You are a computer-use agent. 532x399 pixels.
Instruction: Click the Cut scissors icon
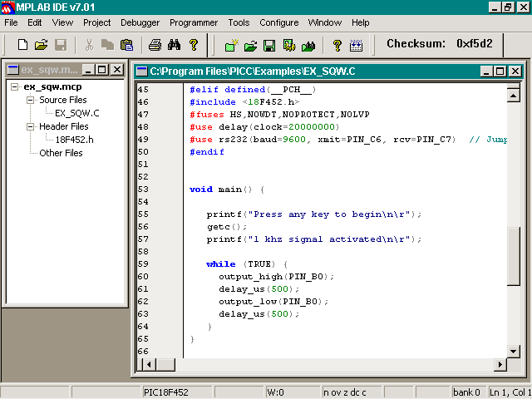pyautogui.click(x=89, y=45)
